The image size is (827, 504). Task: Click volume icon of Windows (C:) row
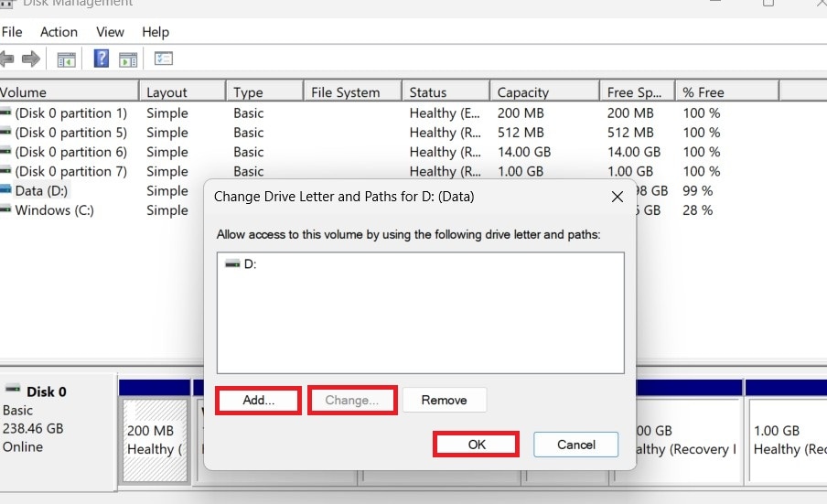pyautogui.click(x=5, y=209)
